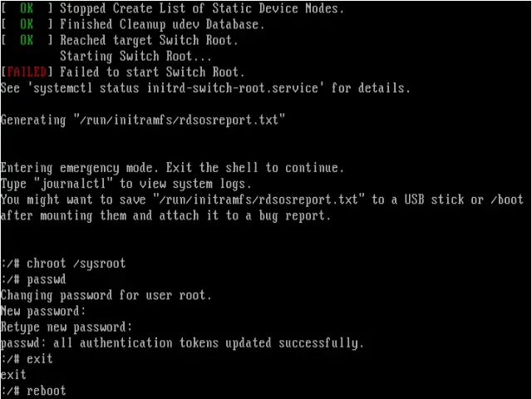Click 'Failed to start Switch Root' message
The height and width of the screenshot is (399, 532).
point(152,72)
